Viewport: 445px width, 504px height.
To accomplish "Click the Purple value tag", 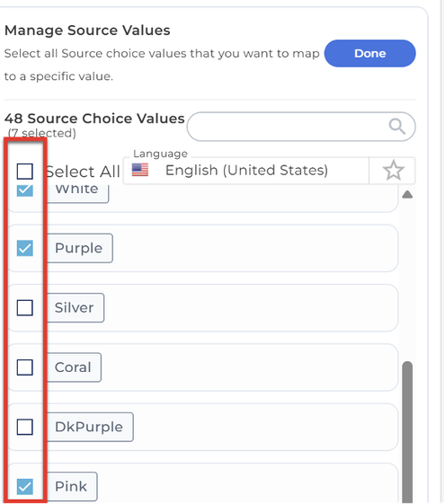I will click(x=79, y=248).
